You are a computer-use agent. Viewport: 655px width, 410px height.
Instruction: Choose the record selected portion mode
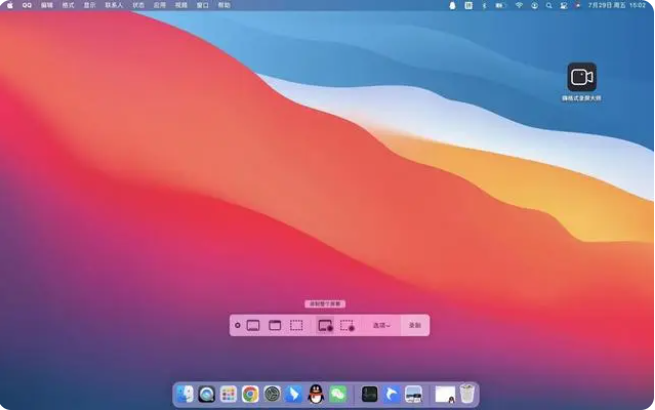(347, 325)
